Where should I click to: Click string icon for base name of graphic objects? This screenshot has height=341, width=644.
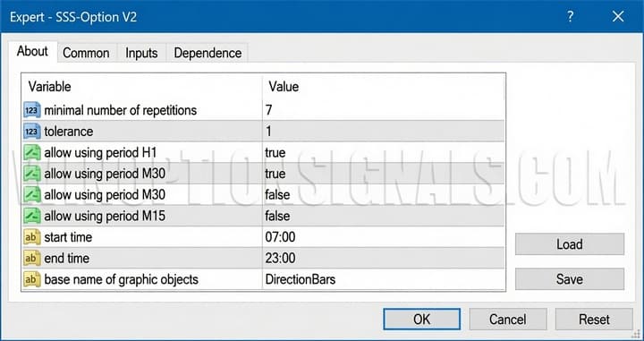pyautogui.click(x=32, y=279)
